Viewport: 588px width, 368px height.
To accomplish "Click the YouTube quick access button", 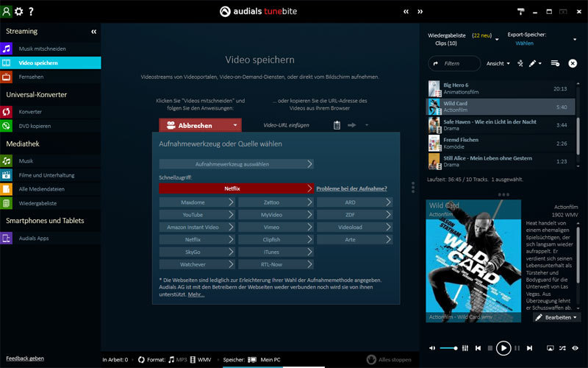I will (197, 215).
